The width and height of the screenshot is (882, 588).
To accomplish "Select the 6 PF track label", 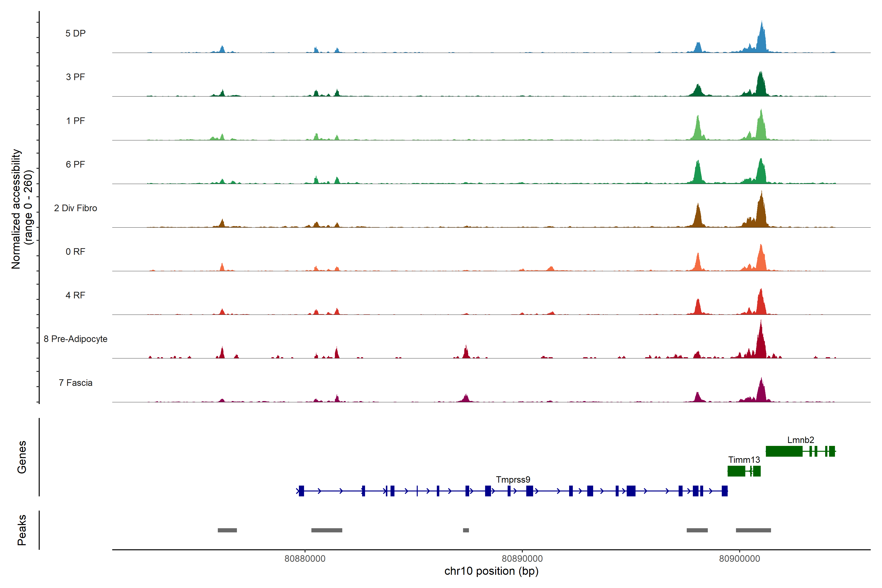I will point(75,164).
